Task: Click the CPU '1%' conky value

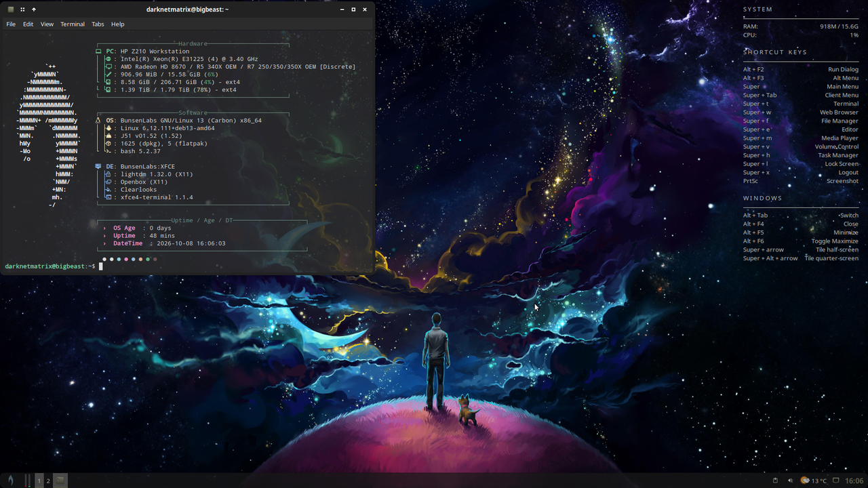Action: (854, 35)
